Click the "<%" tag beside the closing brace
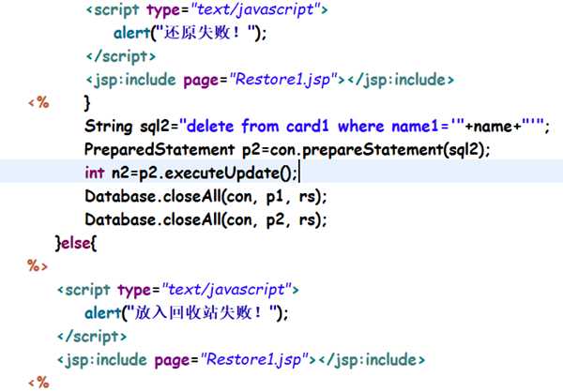Viewport: 563px width, 392px height. point(38,102)
